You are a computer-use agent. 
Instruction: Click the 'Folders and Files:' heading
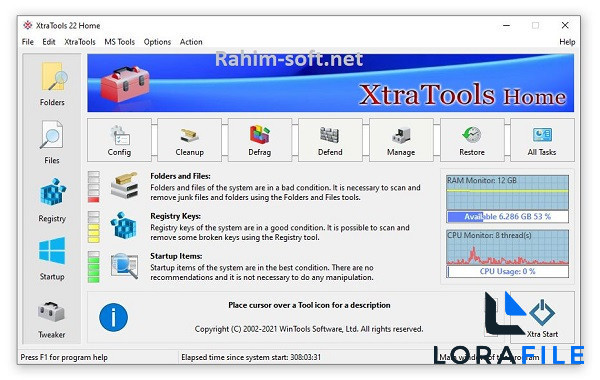[x=180, y=176]
